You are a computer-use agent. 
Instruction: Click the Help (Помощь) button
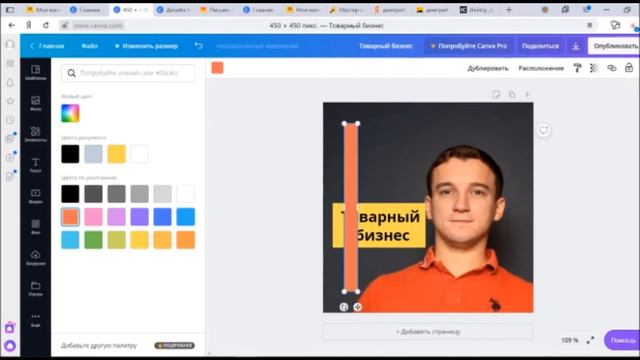[622, 340]
